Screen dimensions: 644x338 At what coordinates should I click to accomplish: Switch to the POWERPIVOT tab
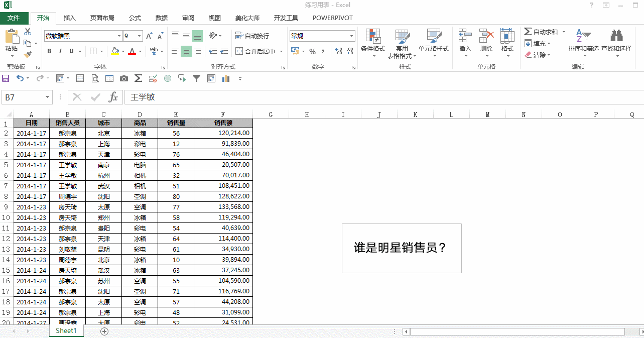(x=333, y=18)
